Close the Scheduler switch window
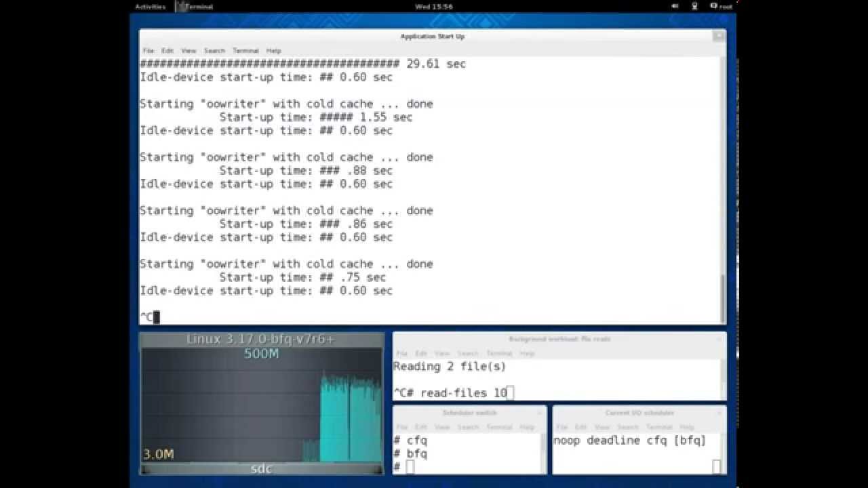 [x=540, y=412]
